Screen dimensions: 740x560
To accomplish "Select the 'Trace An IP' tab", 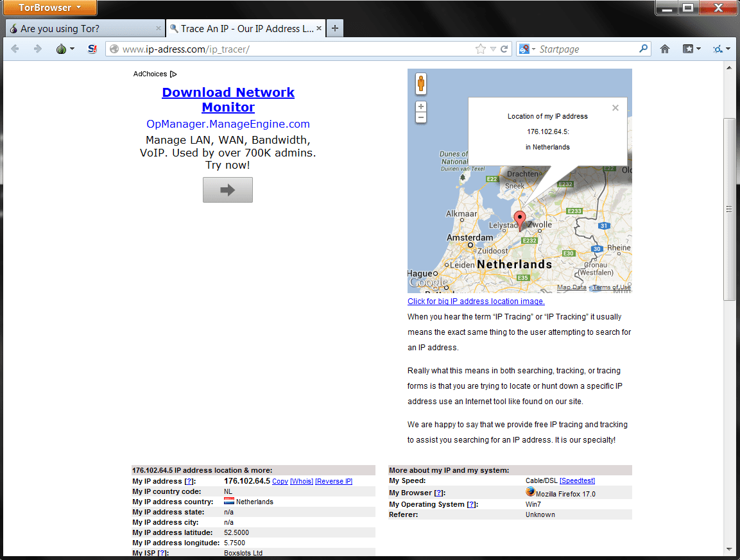I will click(x=246, y=28).
